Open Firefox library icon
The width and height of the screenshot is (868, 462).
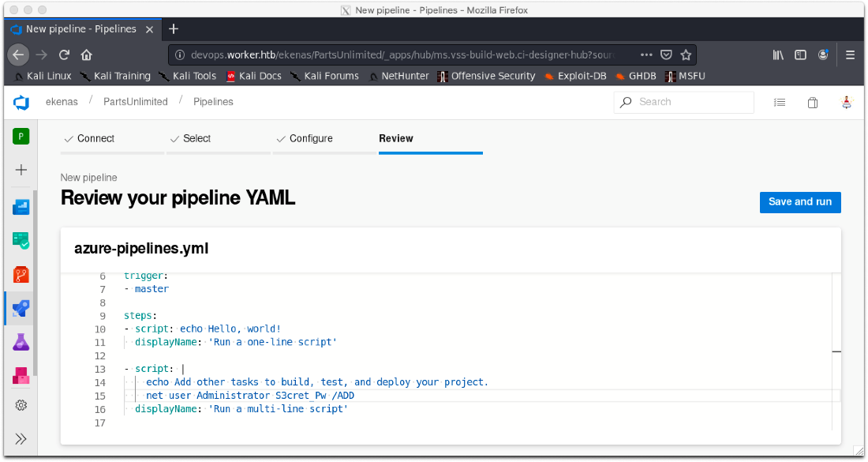click(778, 54)
